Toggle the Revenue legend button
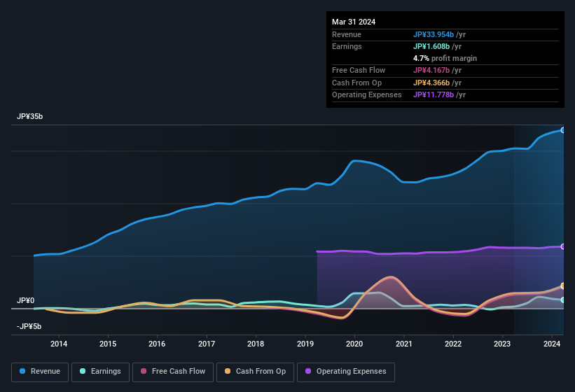575x392 pixels. point(40,372)
